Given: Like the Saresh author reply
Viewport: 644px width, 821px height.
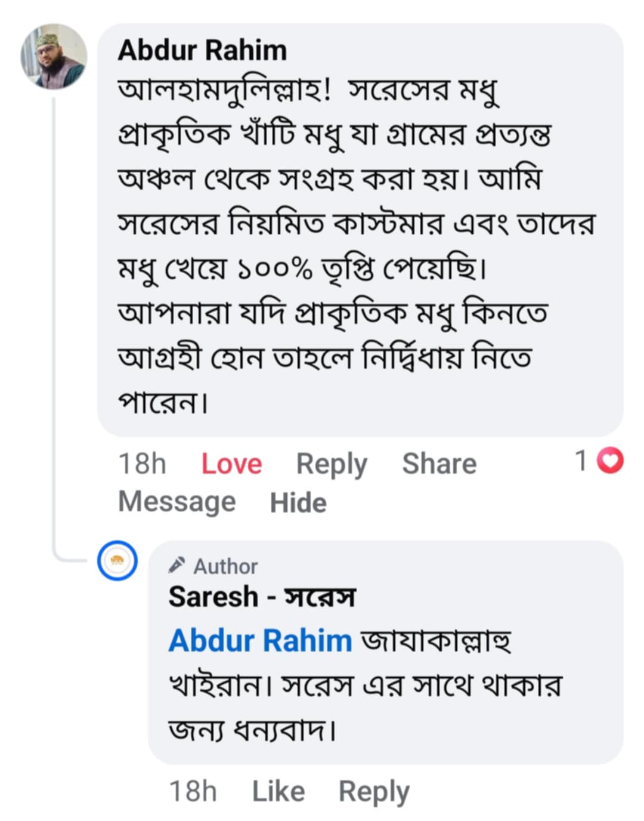Looking at the screenshot, I should [278, 792].
